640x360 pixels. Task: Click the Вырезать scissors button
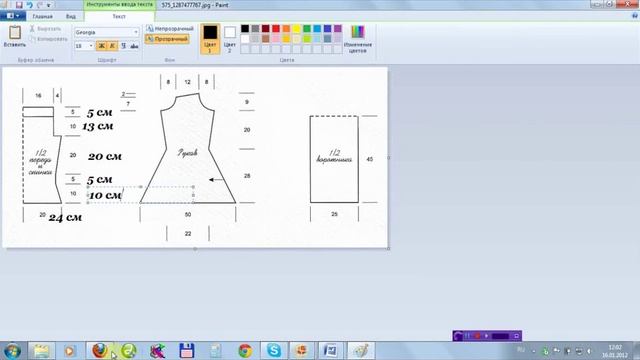(45, 29)
